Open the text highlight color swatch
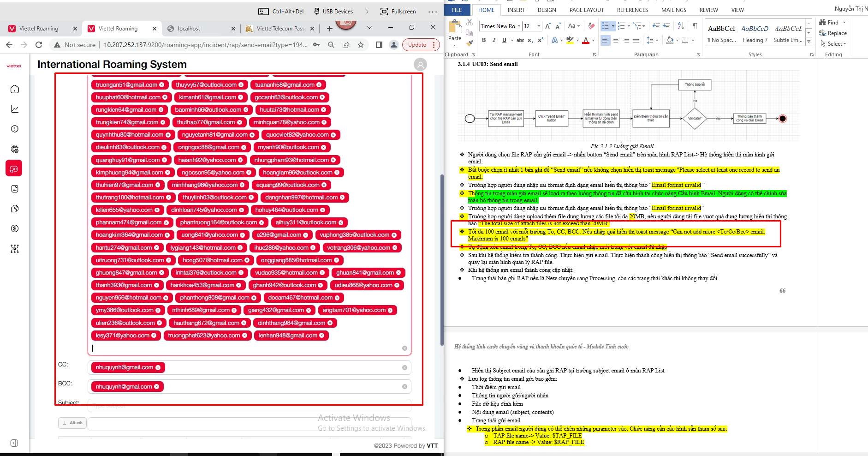Viewport: 868px width, 456px height. click(x=570, y=40)
